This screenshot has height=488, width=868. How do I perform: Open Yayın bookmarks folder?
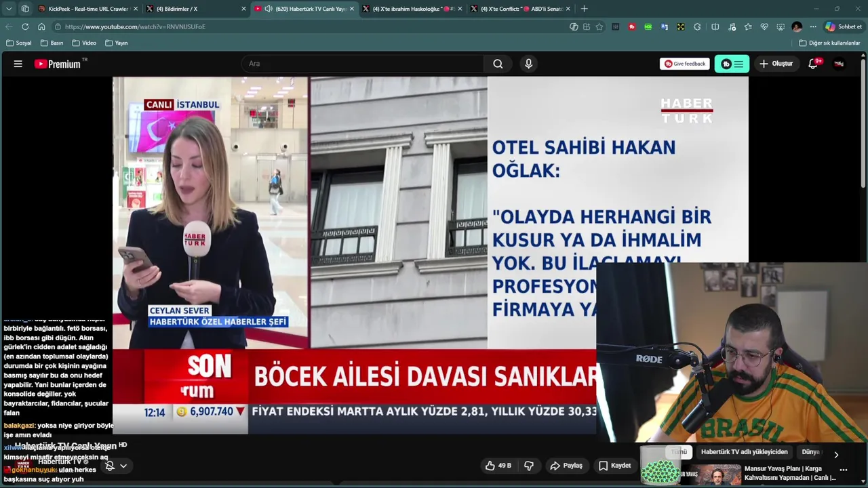pyautogui.click(x=117, y=43)
